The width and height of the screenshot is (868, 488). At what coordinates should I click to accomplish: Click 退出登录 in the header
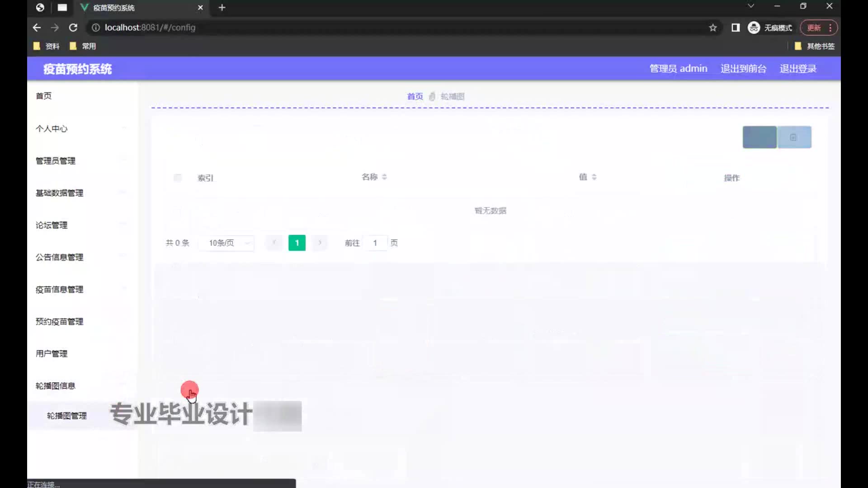798,69
